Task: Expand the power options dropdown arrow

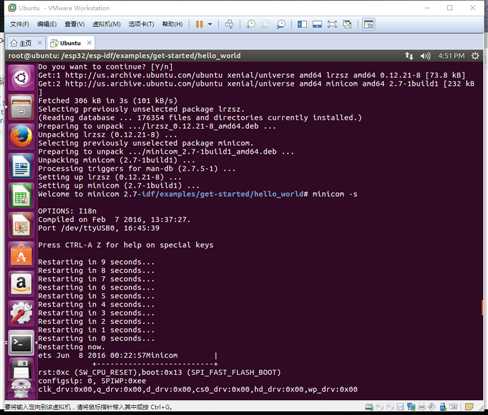Action: pyautogui.click(x=210, y=24)
